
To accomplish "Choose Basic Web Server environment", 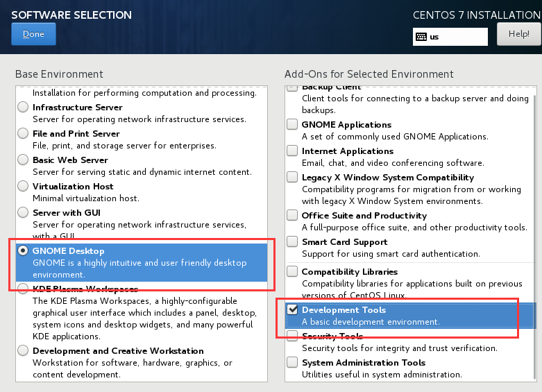I will tap(23, 160).
